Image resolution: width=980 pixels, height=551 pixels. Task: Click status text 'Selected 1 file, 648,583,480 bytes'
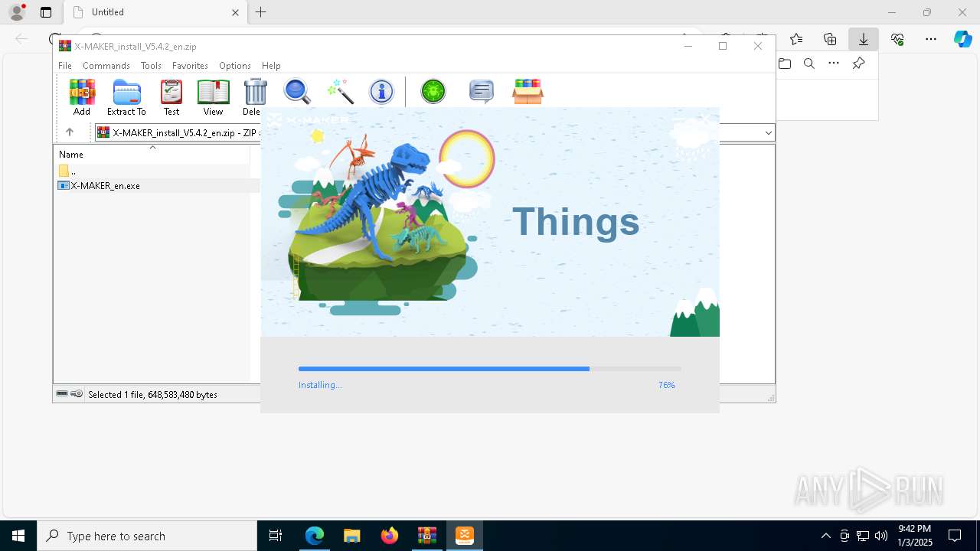(x=152, y=395)
